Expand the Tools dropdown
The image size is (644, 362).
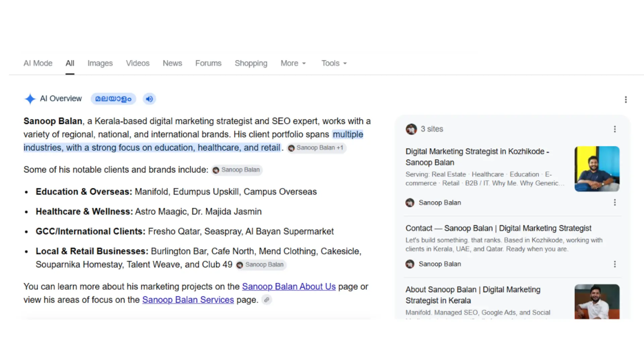click(x=334, y=63)
